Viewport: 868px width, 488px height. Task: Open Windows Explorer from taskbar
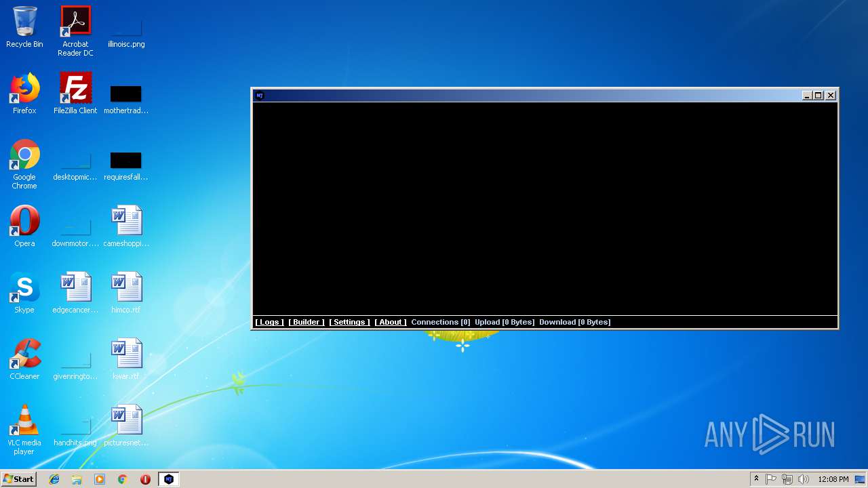pos(77,479)
